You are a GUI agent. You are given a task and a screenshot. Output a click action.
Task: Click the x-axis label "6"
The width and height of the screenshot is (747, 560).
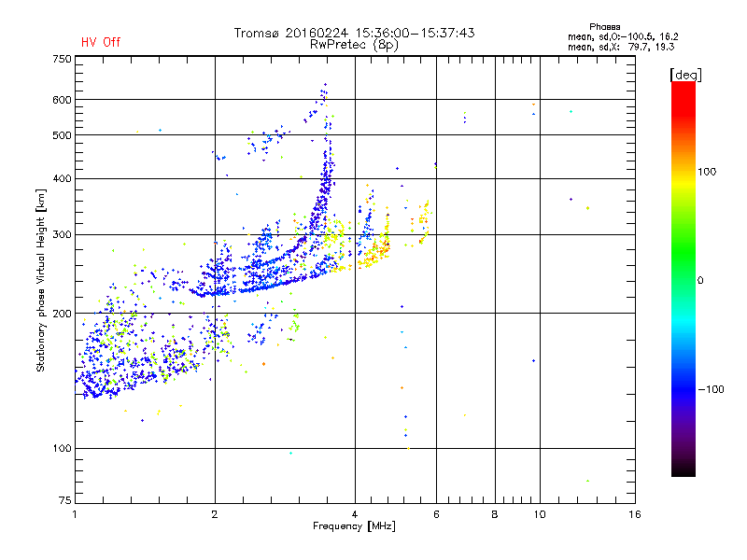(x=436, y=514)
